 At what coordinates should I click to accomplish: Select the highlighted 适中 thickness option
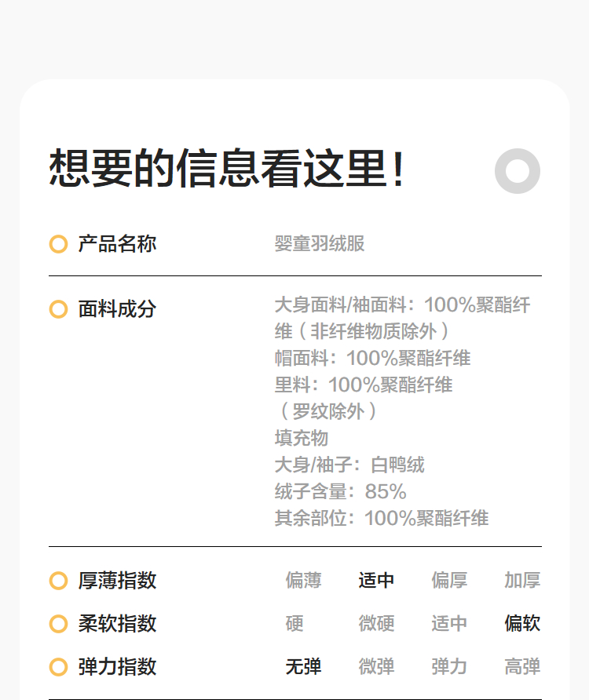click(376, 581)
